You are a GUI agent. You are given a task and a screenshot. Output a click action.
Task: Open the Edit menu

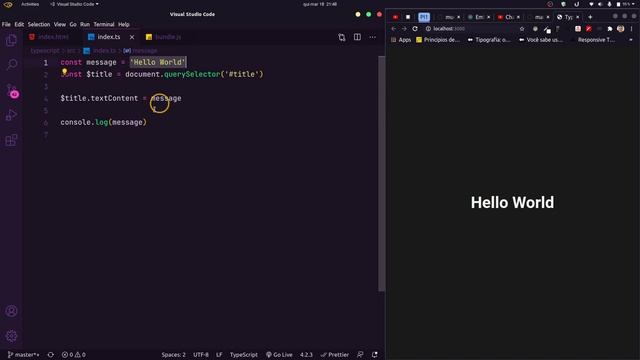tap(19, 24)
